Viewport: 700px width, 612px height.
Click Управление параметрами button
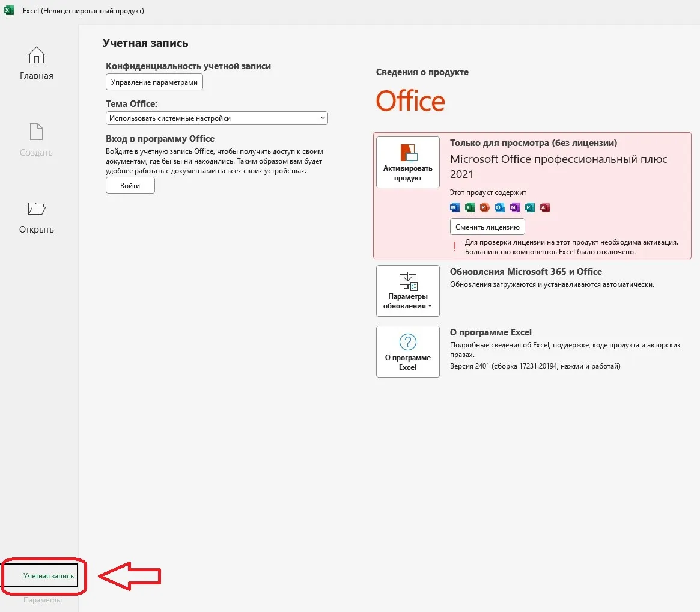154,82
